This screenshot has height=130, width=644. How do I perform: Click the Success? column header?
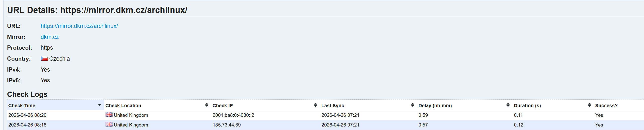[x=606, y=106]
